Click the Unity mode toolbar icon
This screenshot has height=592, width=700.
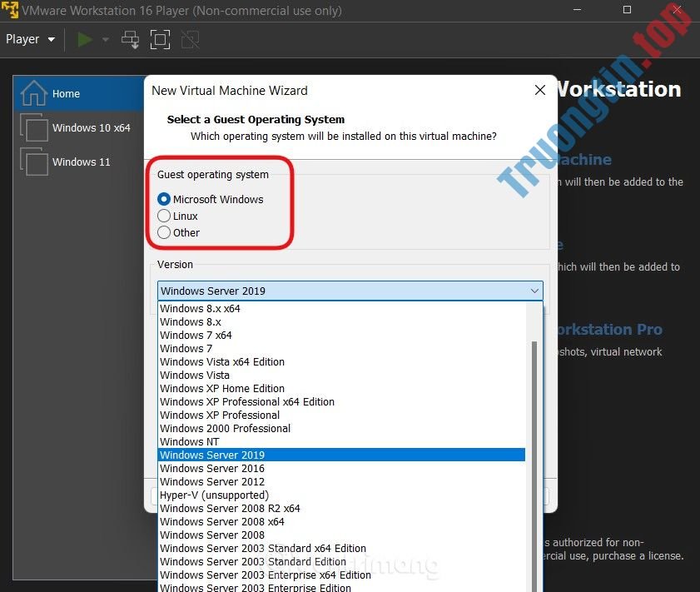pyautogui.click(x=190, y=39)
